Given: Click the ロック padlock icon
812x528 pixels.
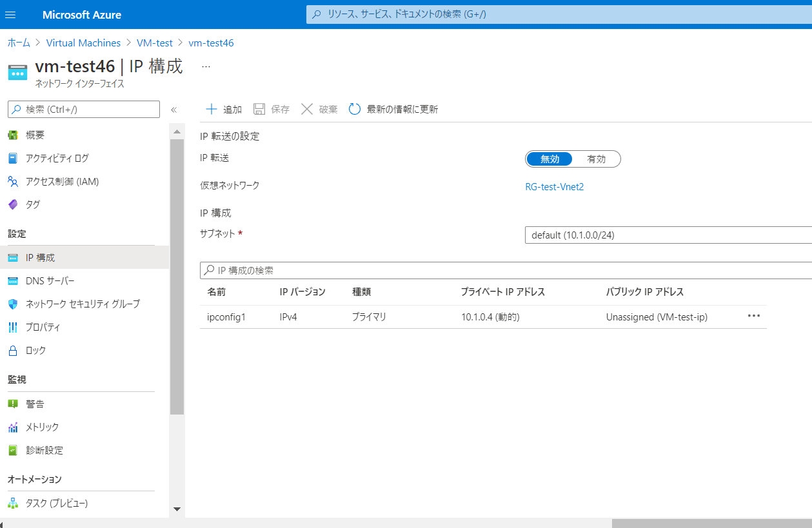Looking at the screenshot, I should [x=13, y=351].
